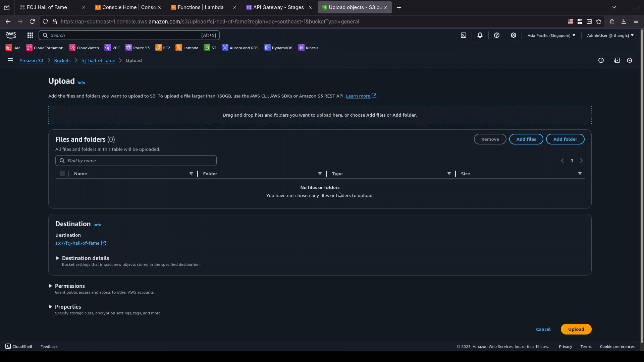The image size is (644, 362).
Task: Open the AdminUser @ thangfcj account menu
Action: pyautogui.click(x=610, y=35)
